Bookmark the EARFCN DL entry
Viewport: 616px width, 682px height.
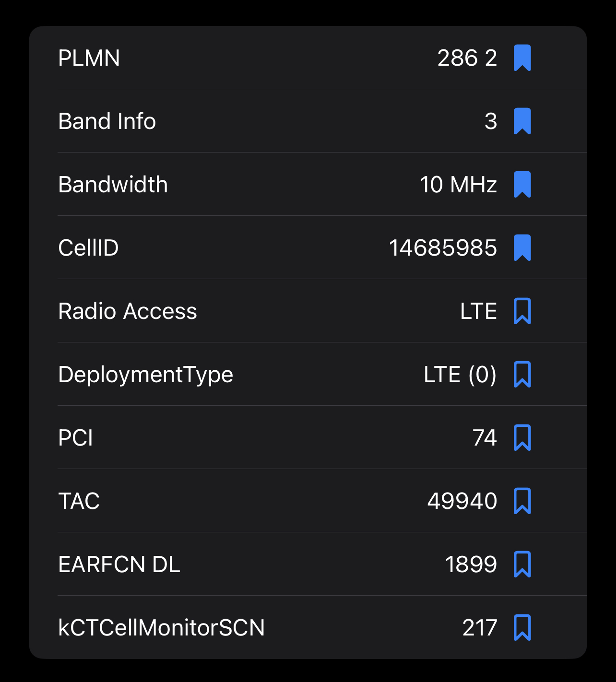(522, 564)
